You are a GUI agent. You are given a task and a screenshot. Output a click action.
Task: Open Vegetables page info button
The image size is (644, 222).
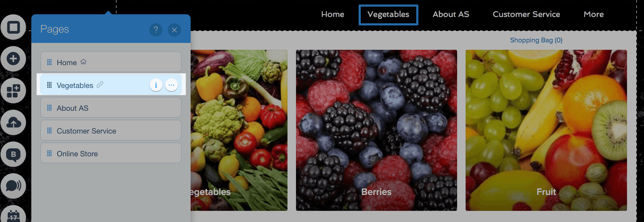click(x=156, y=85)
